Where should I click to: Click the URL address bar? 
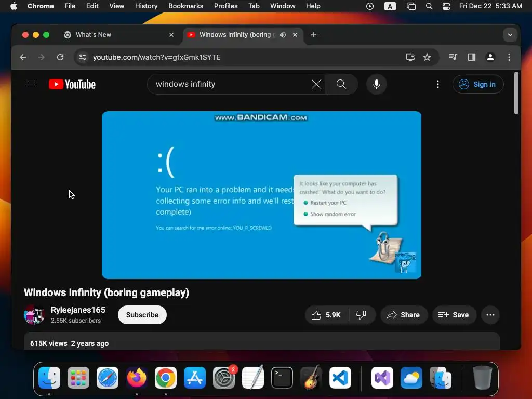click(x=244, y=57)
